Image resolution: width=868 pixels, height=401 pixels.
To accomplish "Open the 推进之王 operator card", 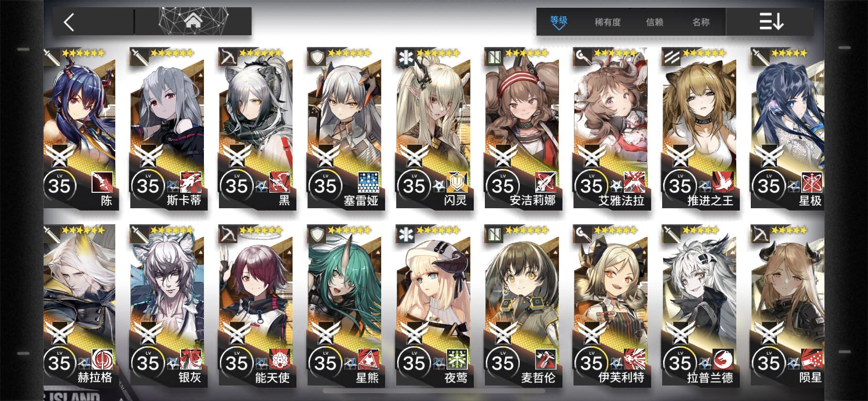I will point(699,128).
